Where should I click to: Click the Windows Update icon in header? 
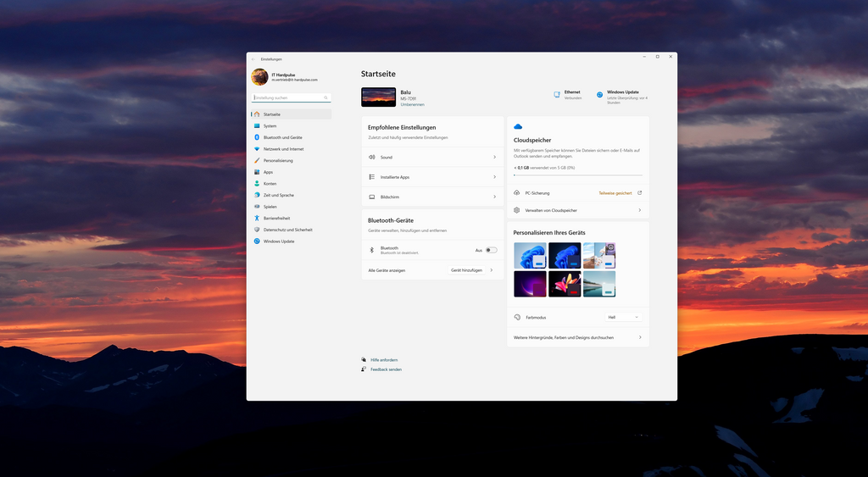coord(599,95)
